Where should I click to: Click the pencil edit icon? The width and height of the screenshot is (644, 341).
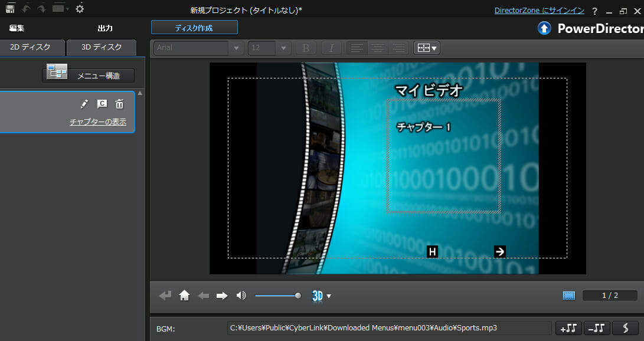(84, 104)
